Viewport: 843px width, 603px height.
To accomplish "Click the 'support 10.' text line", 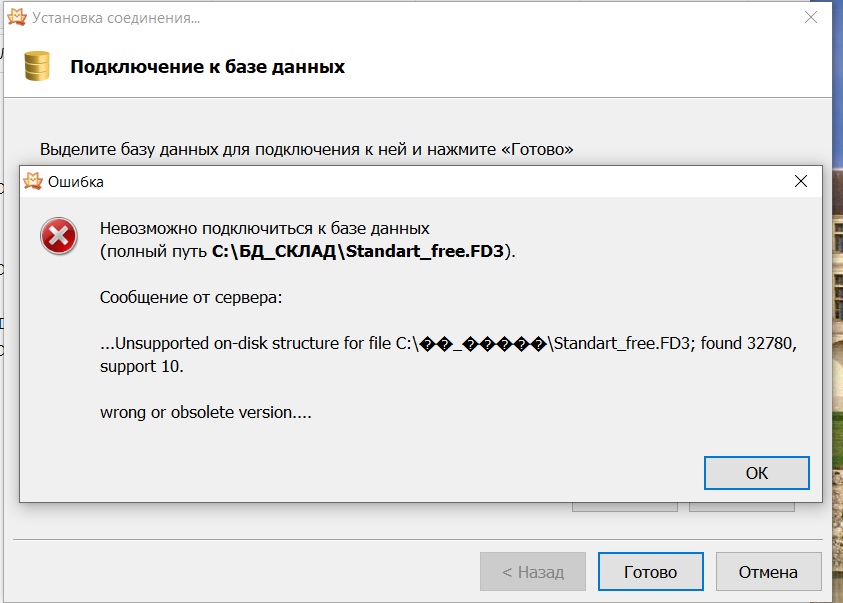I will tap(141, 367).
